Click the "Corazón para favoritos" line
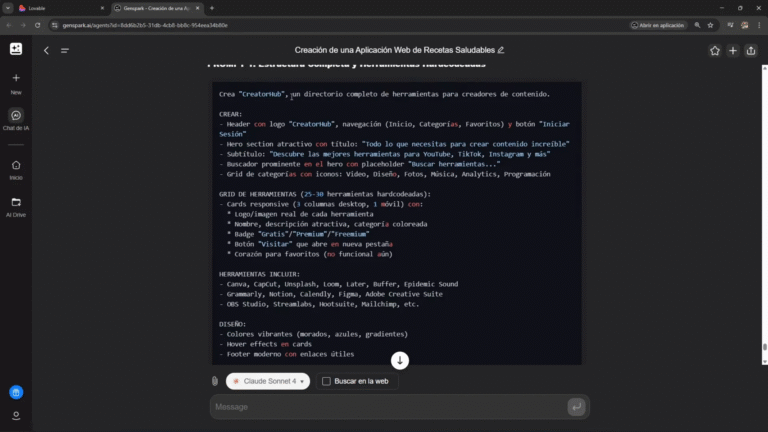Image resolution: width=768 pixels, height=432 pixels. 310,254
